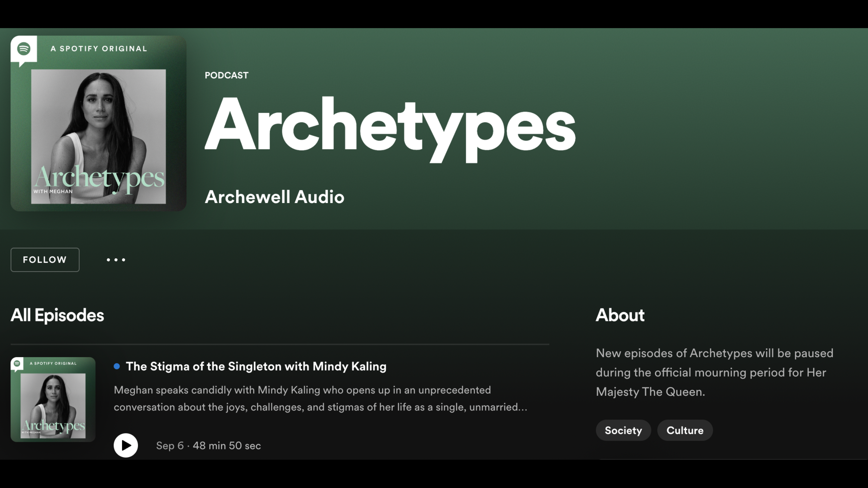This screenshot has height=488, width=868.
Task: Click the Spotify logo on episode thumbnail
Action: tap(17, 364)
